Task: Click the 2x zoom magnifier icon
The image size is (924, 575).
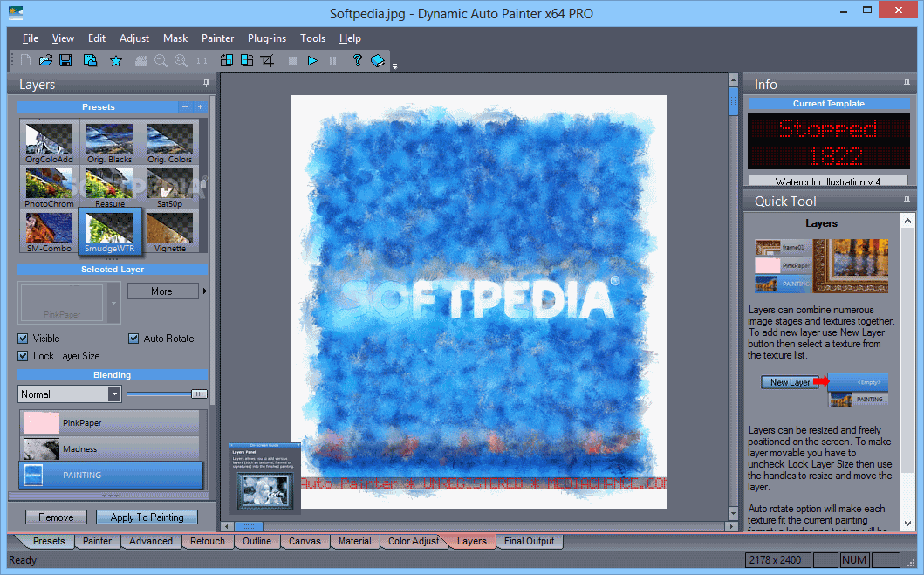Action: tap(181, 61)
